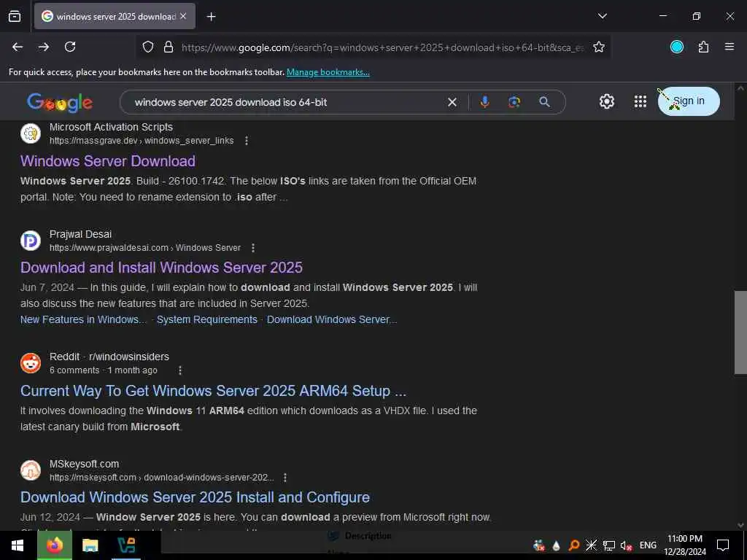Image resolution: width=747 pixels, height=560 pixels.
Task: Open more options for MSkeysoft result
Action: (285, 477)
